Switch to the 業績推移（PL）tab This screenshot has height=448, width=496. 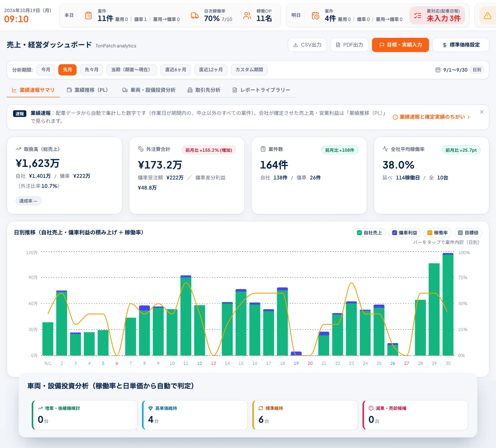coord(87,90)
